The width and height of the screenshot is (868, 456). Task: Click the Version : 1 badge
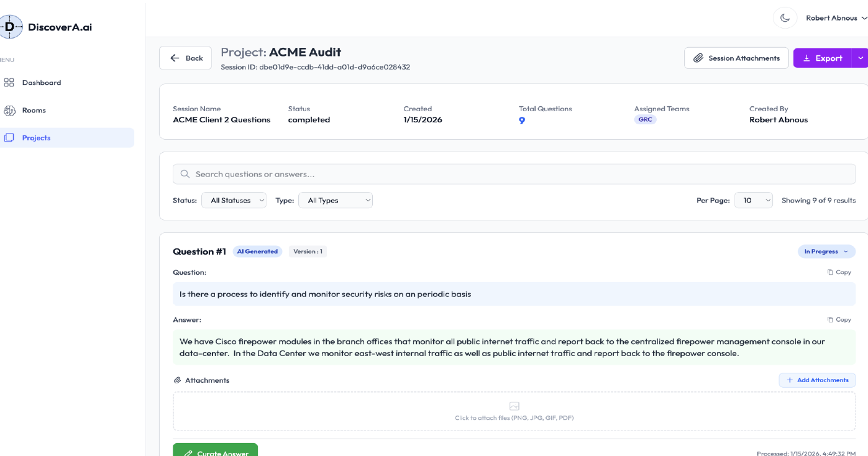(308, 252)
